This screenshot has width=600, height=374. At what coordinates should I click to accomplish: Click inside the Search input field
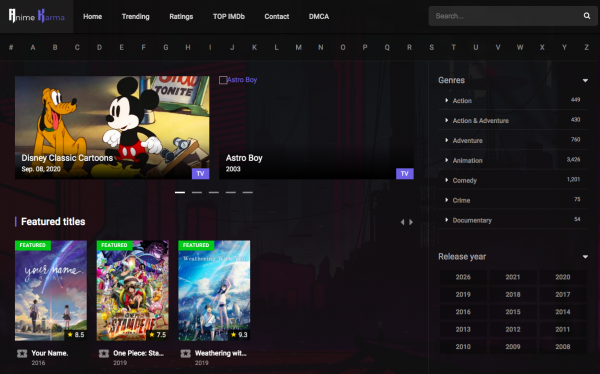click(505, 16)
